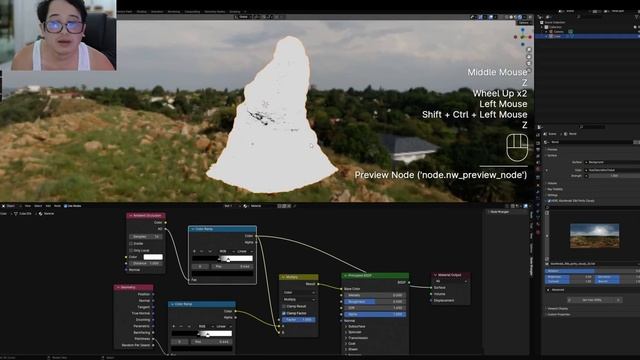Click Roughness slider in Principled BSDF
Viewport: 640px width, 360px height.
pos(375,302)
